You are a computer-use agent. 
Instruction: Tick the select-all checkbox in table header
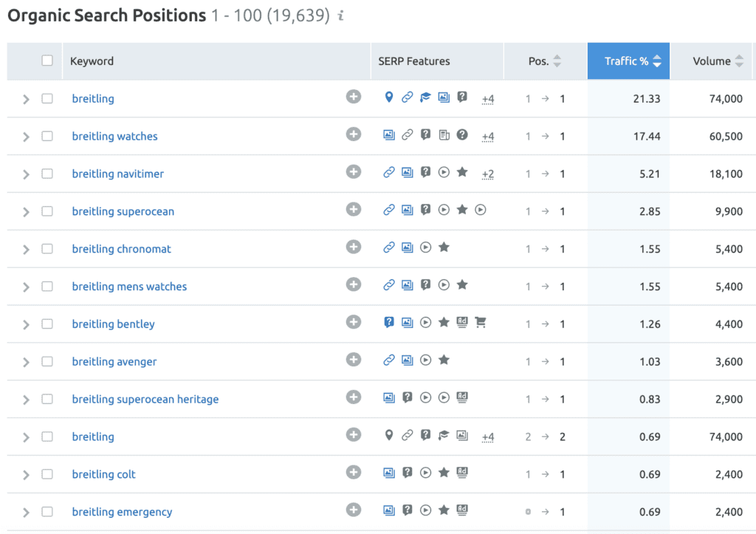tap(47, 61)
